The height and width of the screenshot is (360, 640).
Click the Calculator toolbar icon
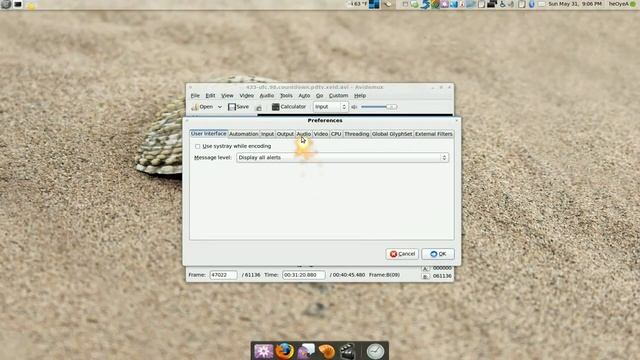point(276,107)
